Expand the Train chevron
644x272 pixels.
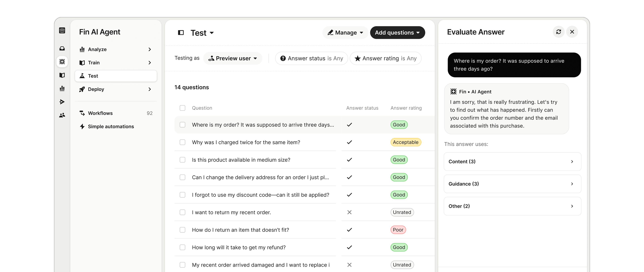150,63
